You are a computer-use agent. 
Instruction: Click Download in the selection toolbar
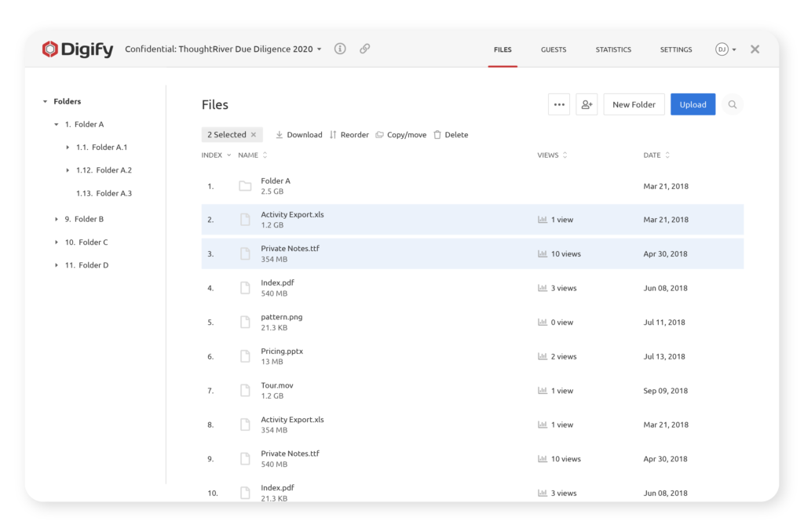[299, 135]
